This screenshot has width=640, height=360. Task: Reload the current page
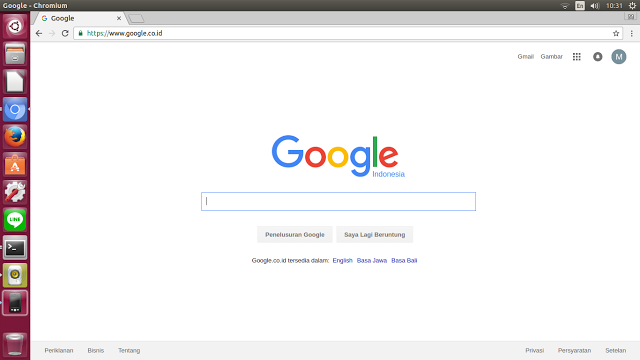point(65,33)
